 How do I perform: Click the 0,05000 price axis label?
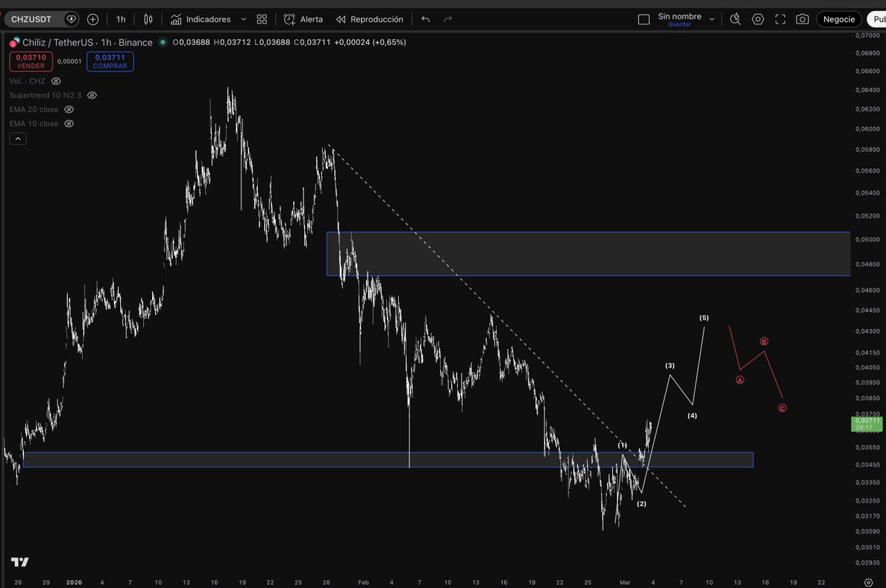click(x=867, y=240)
